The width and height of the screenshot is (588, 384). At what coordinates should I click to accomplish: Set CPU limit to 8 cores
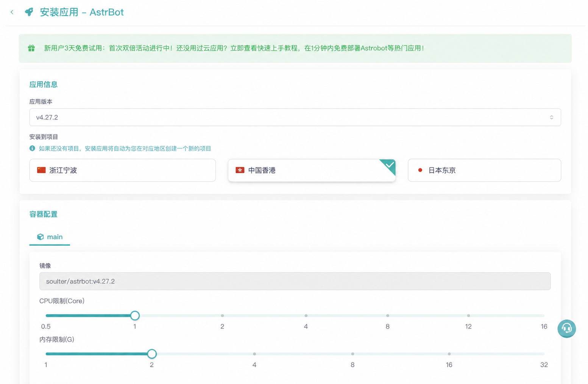[x=388, y=315]
